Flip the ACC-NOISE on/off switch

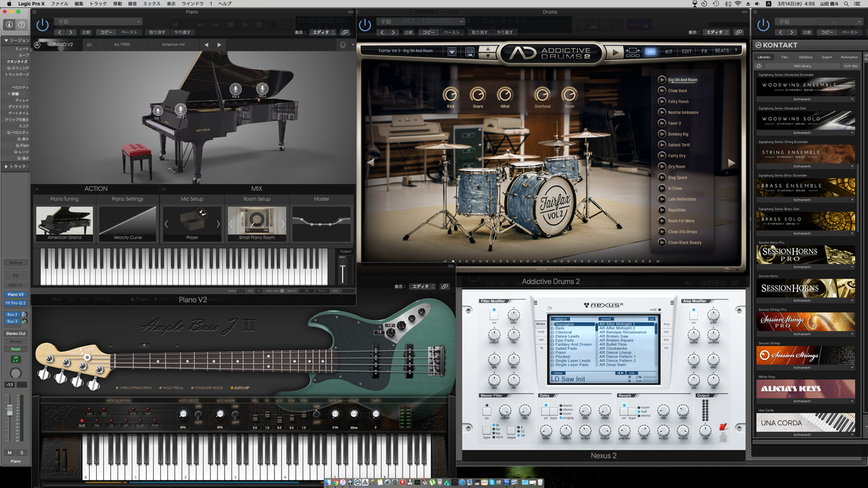(x=235, y=413)
